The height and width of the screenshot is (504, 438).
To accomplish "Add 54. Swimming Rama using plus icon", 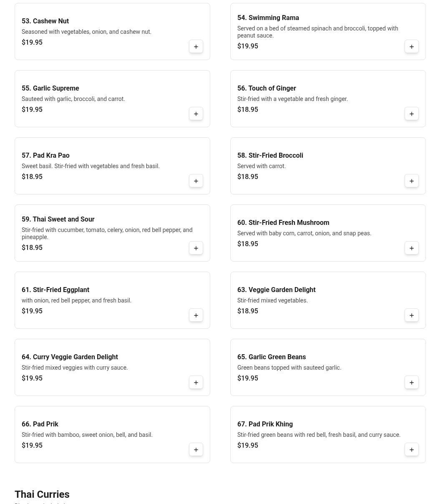I will (x=412, y=47).
